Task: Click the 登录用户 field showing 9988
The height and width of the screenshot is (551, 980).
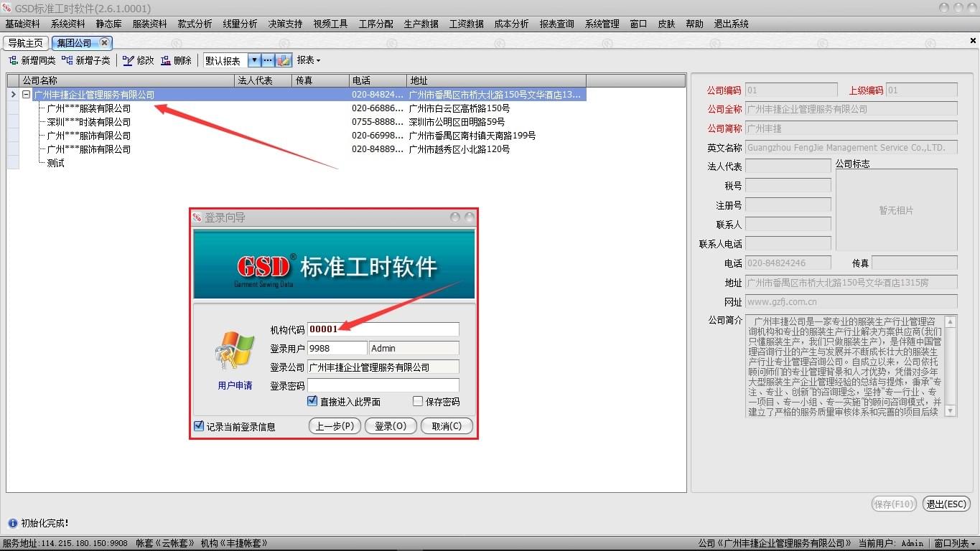Action: pos(337,348)
